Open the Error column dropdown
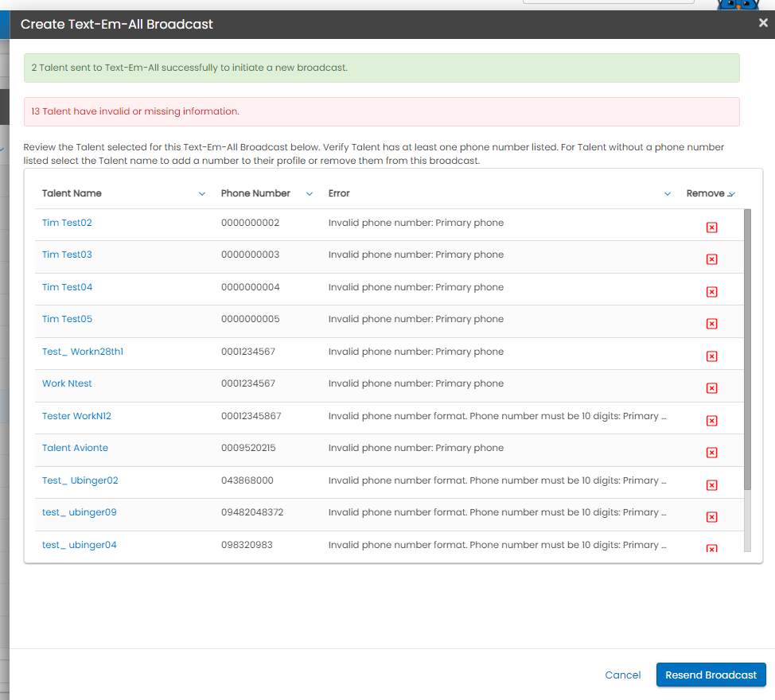This screenshot has height=700, width=775. coord(668,193)
